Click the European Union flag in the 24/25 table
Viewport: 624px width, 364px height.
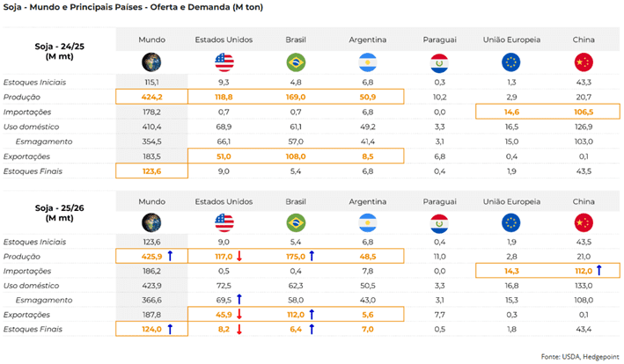tap(510, 62)
